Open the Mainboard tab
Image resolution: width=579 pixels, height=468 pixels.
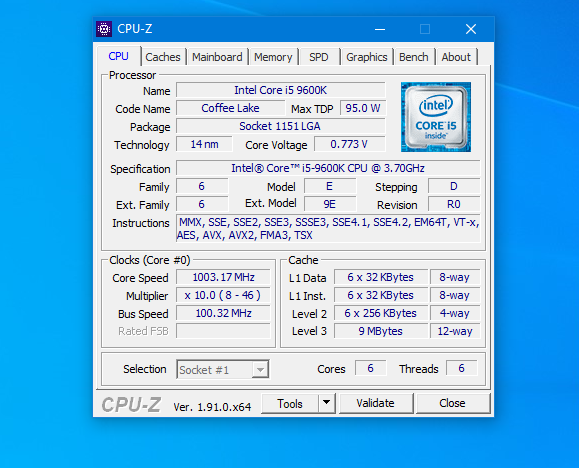217,57
